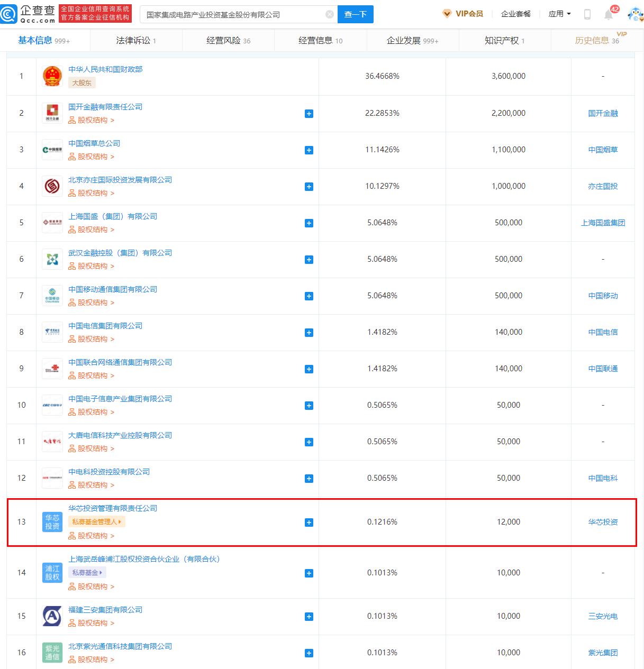
Task: Open notifications bell with 42 badge
Action: 609,14
